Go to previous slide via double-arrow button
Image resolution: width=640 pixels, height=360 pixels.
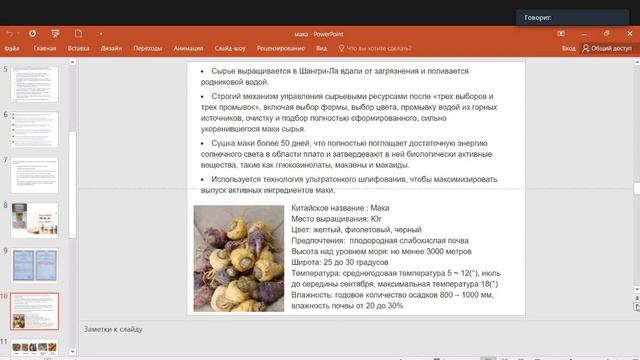637,298
